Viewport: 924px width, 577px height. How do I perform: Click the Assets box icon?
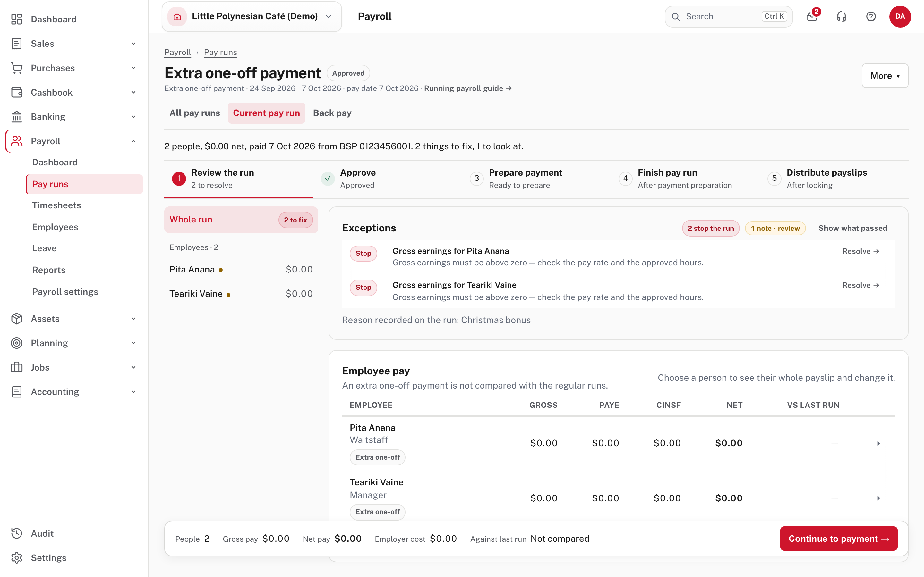pos(16,319)
